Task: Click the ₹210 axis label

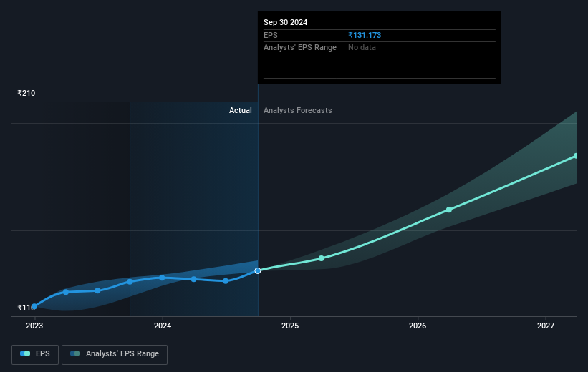Action: click(26, 93)
